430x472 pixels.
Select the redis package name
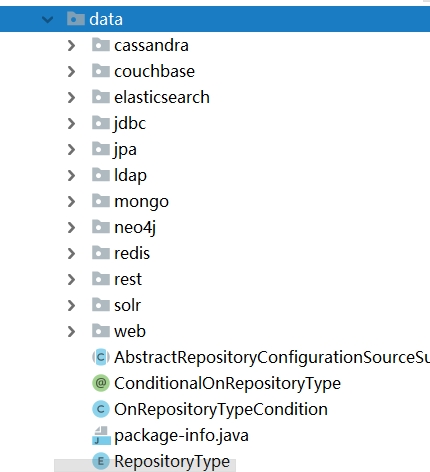coord(132,253)
